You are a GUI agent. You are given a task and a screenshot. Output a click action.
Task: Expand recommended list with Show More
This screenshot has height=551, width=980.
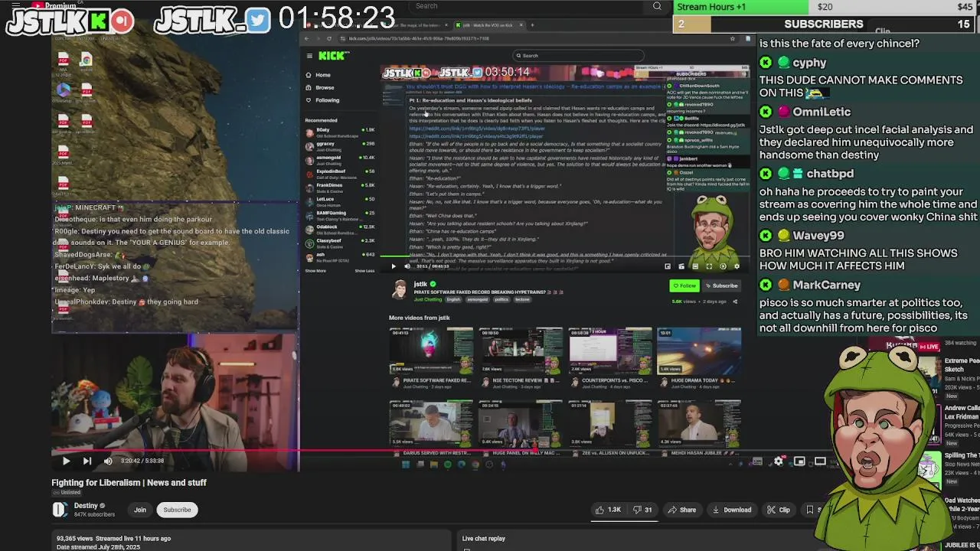click(x=315, y=271)
